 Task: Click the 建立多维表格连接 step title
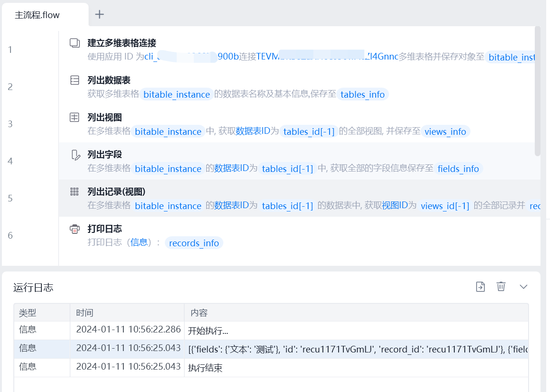(122, 43)
